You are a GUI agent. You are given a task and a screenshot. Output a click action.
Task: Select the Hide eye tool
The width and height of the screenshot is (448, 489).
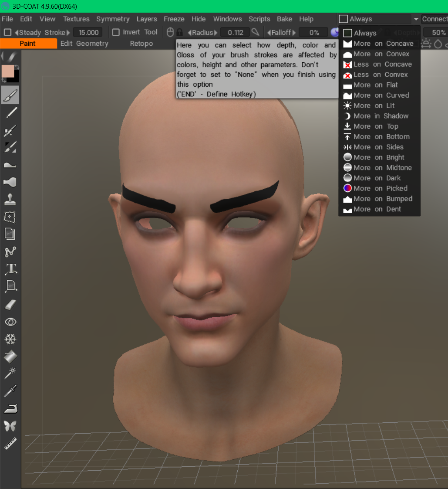pos(10,322)
